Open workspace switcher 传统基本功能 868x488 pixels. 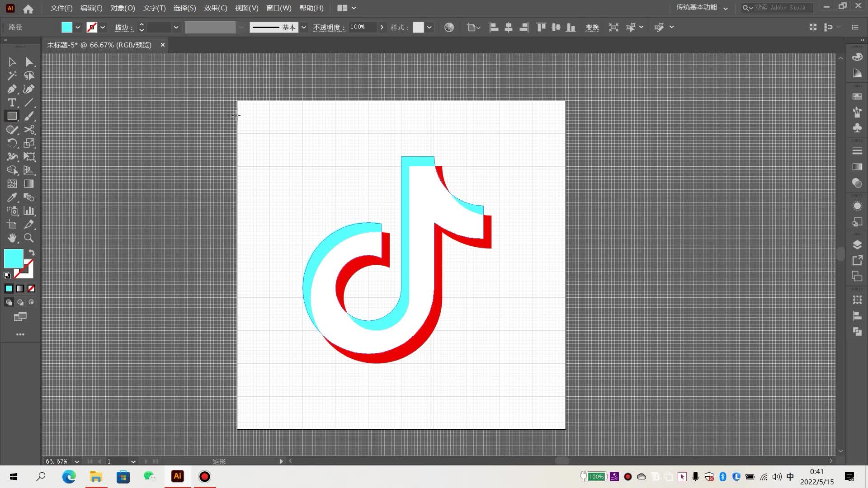(x=702, y=8)
